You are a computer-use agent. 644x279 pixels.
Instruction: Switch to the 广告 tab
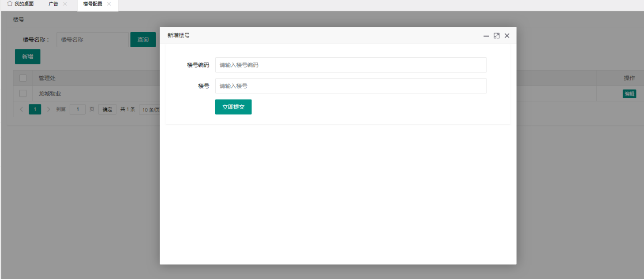(53, 4)
